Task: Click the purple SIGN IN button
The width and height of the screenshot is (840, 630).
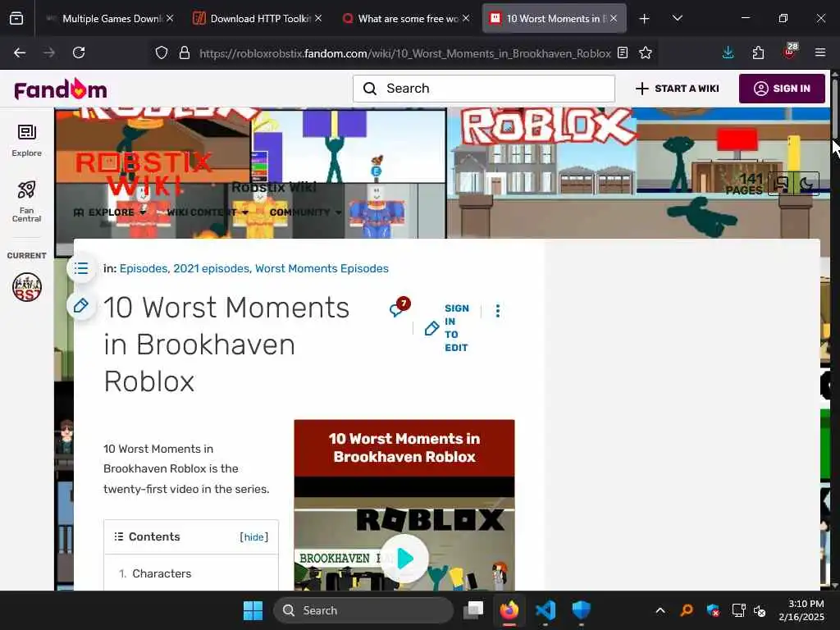Action: 782,89
